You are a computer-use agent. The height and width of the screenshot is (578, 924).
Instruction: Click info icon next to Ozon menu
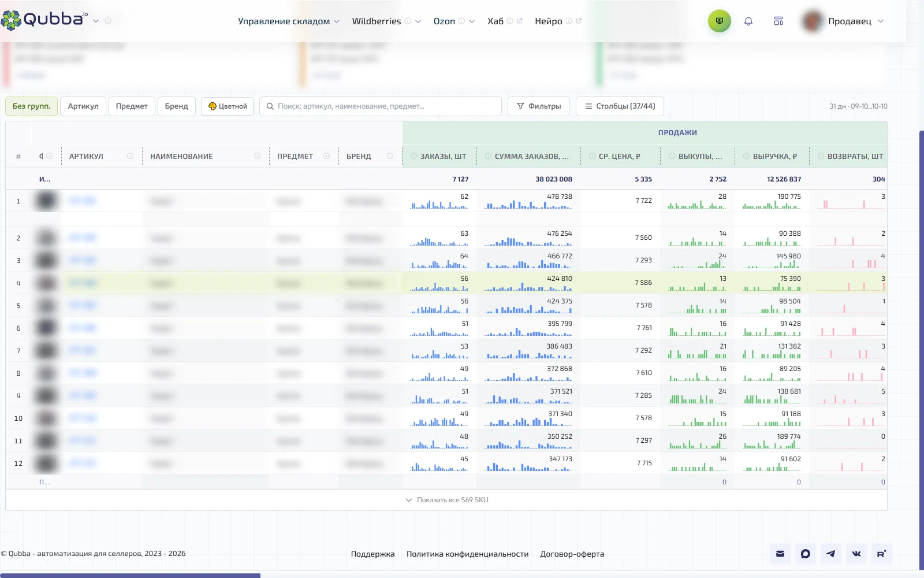click(461, 21)
